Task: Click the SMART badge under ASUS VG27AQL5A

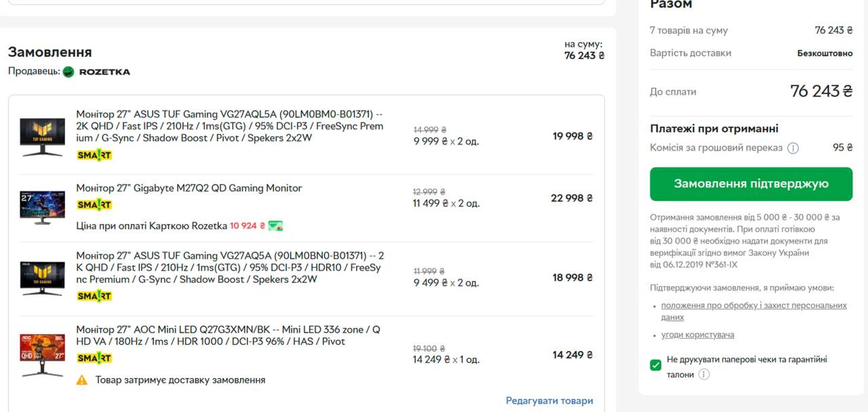Action: pyautogui.click(x=94, y=155)
